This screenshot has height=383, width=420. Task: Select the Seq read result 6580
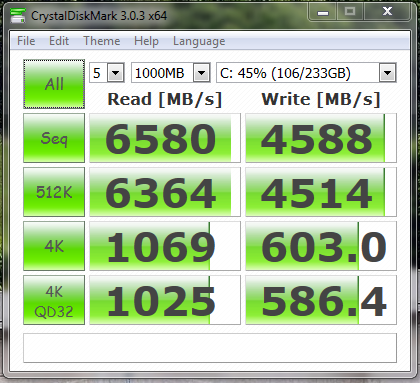click(165, 138)
